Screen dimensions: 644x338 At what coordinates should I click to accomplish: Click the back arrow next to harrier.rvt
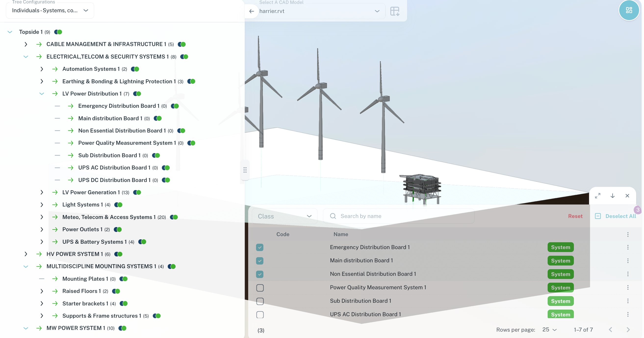click(252, 11)
